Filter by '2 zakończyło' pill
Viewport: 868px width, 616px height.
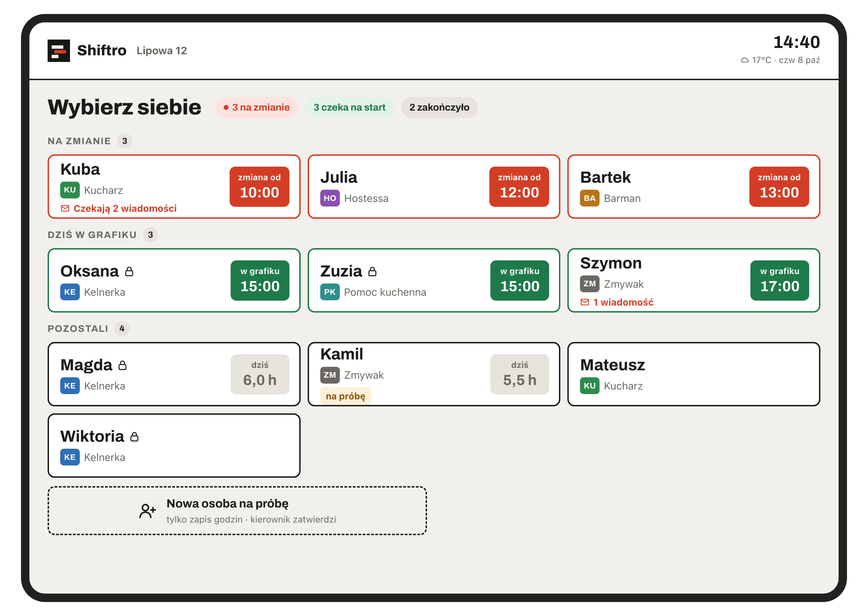point(439,107)
